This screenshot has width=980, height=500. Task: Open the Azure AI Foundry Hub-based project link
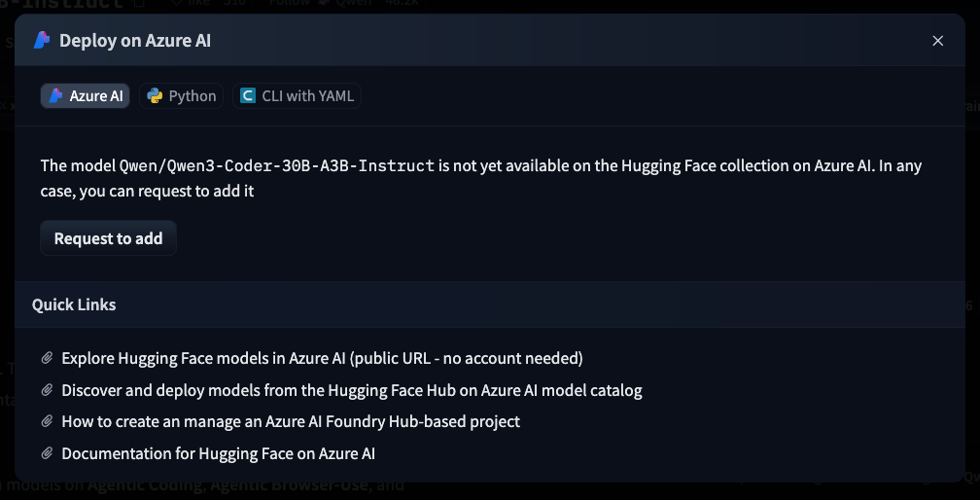point(291,421)
